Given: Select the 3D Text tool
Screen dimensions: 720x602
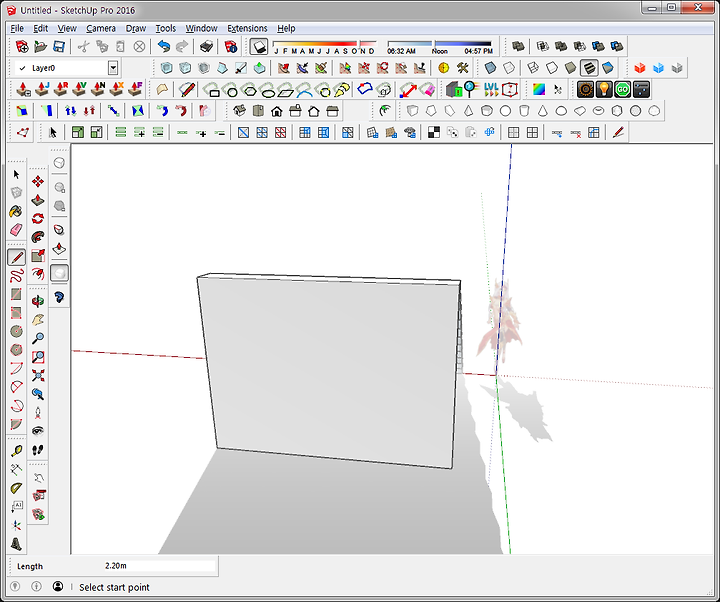Looking at the screenshot, I should coord(16,545).
